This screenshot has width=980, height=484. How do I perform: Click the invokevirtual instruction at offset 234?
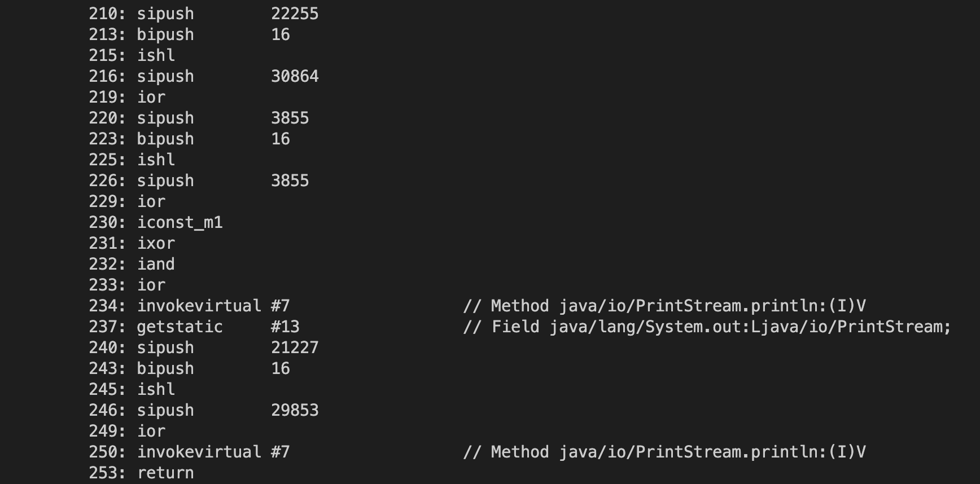coord(199,306)
